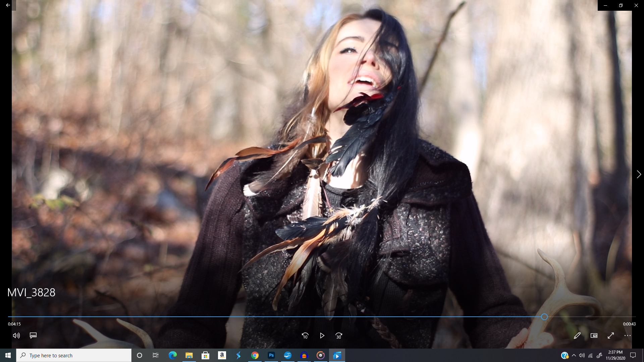Open Cortana from the taskbar

click(x=140, y=355)
